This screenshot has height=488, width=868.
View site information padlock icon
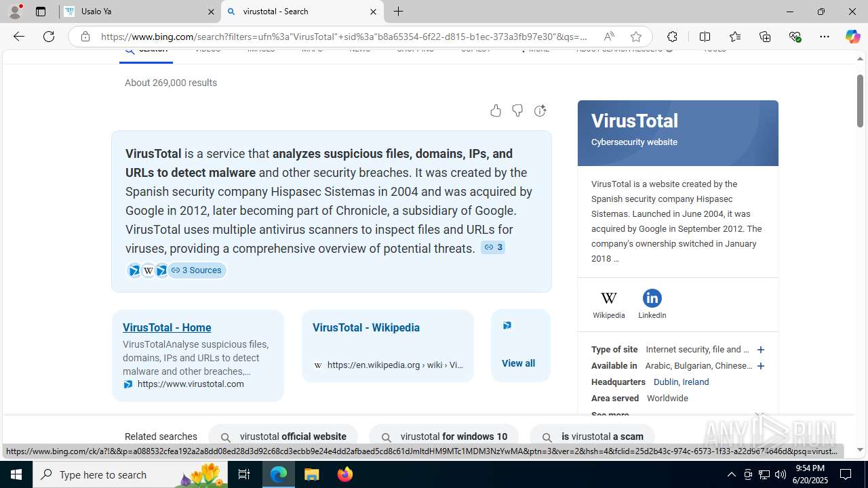[85, 37]
